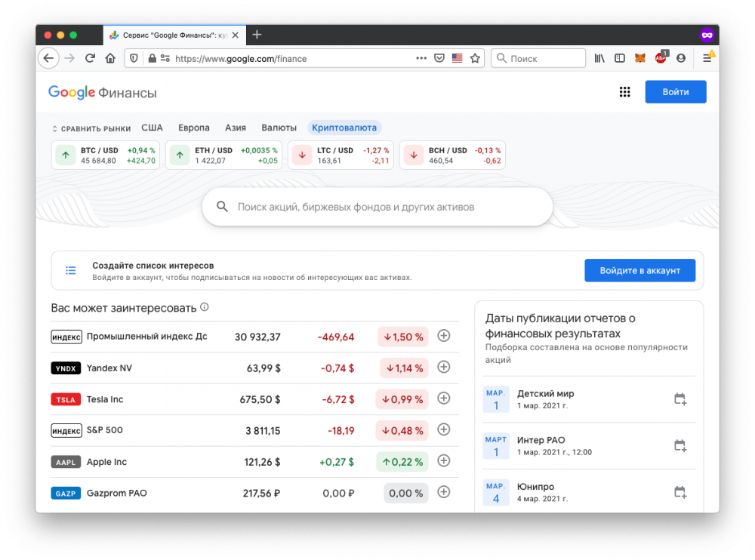The image size is (755, 560).
Task: Show info about Вас может заинтересовать
Action: point(205,306)
